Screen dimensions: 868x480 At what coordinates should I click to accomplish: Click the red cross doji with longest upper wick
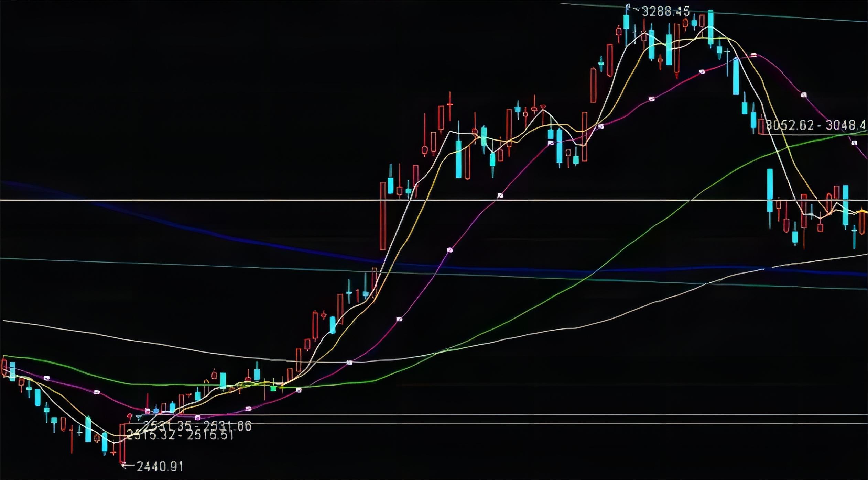click(449, 104)
